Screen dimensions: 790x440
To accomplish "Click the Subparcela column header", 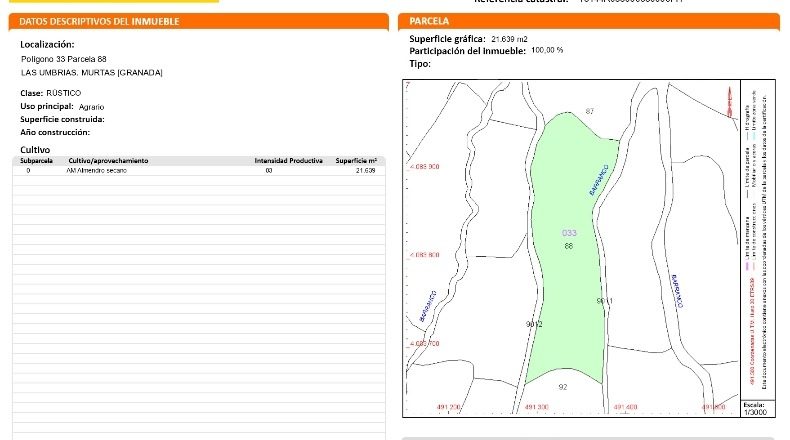I will [x=36, y=161].
